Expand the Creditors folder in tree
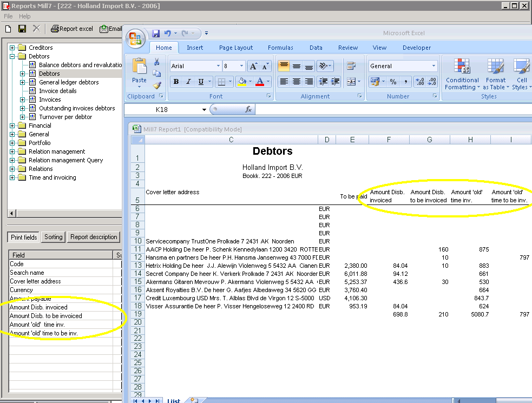 (12, 48)
